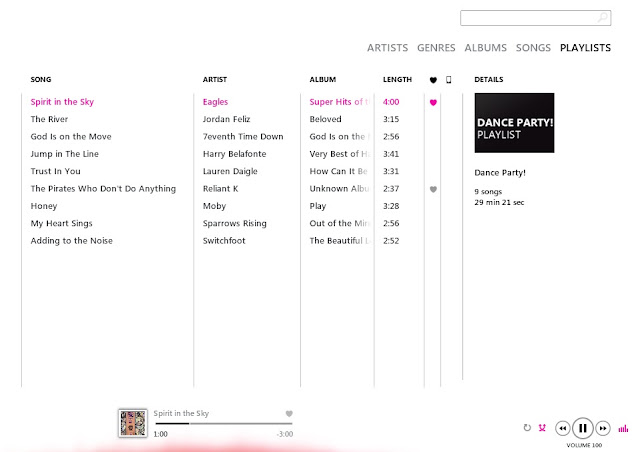Click the next track button
This screenshot has height=452, width=640.
tap(603, 428)
